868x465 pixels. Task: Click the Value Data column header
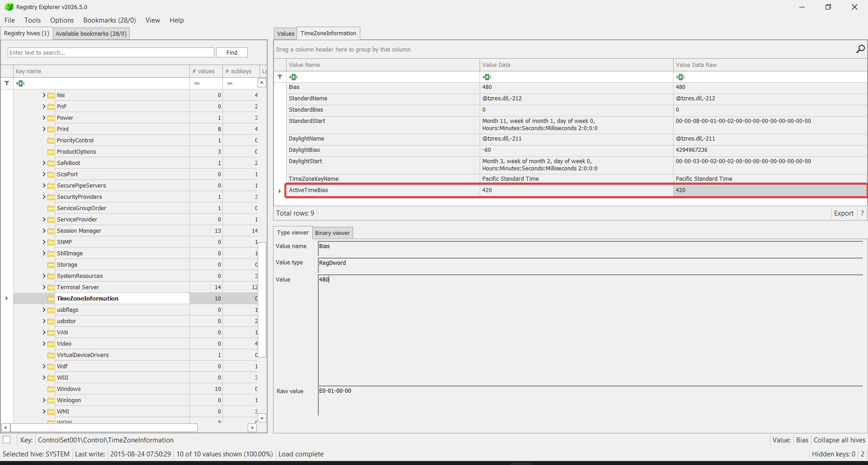576,65
